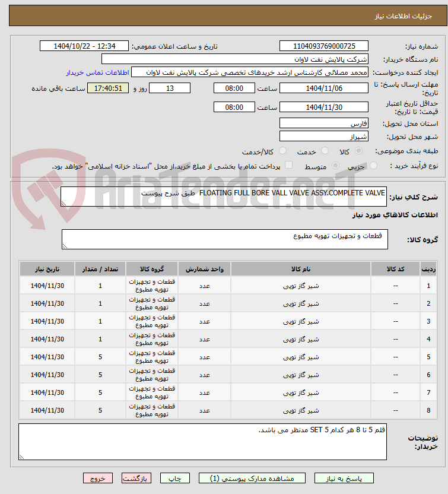Click the پاسخ به نیاز button
This screenshot has height=494, width=448.
344,478
